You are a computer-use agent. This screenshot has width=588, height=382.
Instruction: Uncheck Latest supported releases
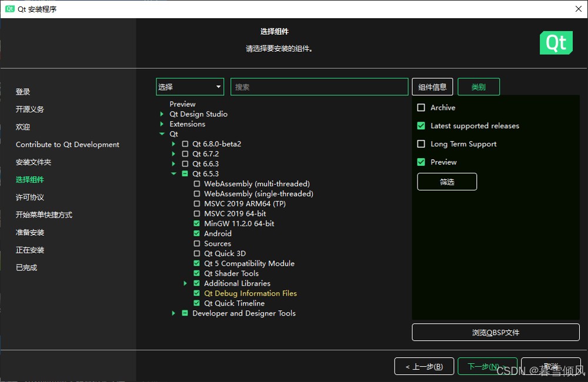coord(421,126)
